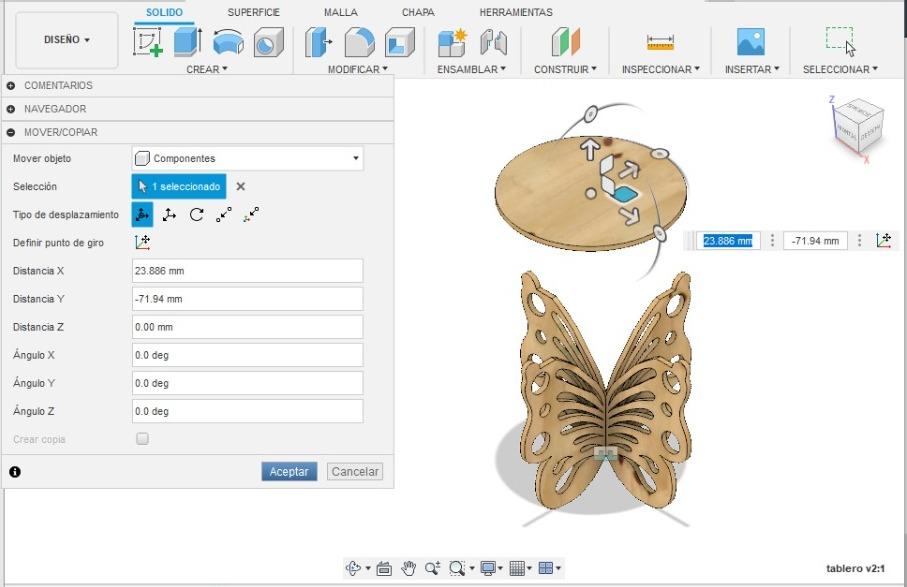Click the 1 seleccionado selection button
This screenshot has width=907, height=587.
(x=179, y=186)
